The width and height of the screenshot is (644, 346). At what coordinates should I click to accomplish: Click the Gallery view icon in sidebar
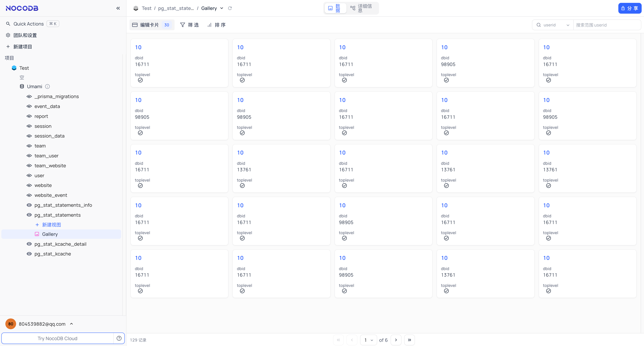[x=37, y=234]
